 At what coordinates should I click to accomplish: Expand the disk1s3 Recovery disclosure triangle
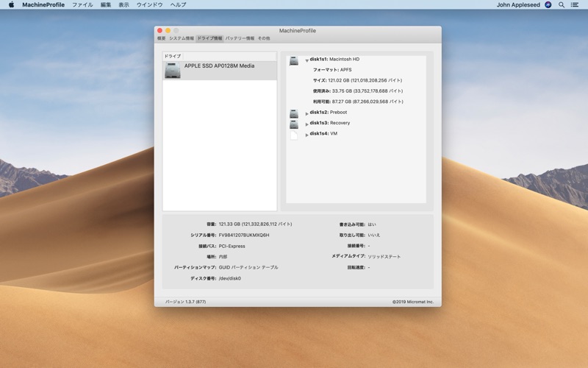pyautogui.click(x=306, y=124)
